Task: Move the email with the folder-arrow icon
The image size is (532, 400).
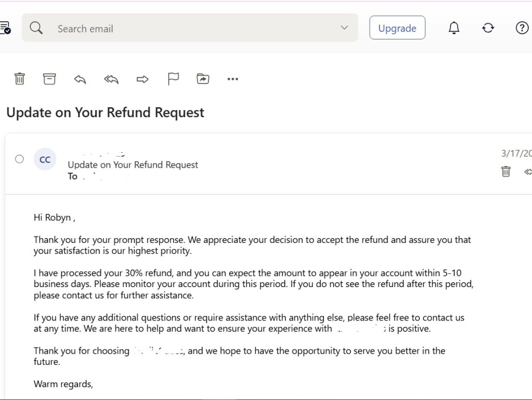Action: (x=203, y=79)
